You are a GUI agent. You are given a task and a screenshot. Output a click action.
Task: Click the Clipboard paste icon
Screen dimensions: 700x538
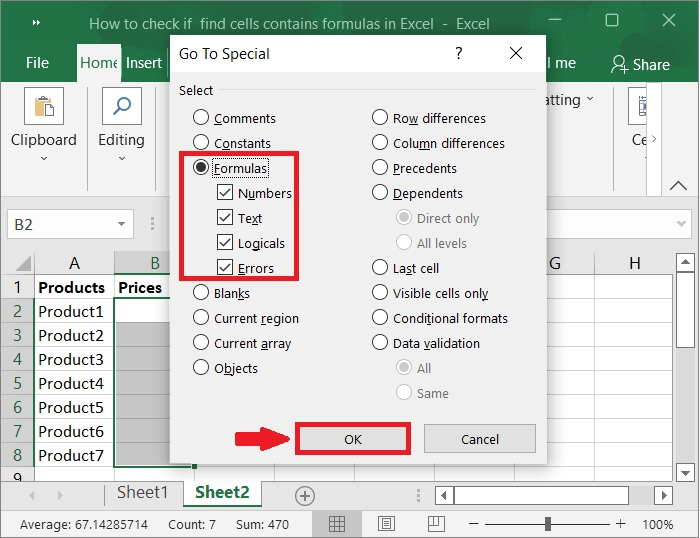click(44, 106)
